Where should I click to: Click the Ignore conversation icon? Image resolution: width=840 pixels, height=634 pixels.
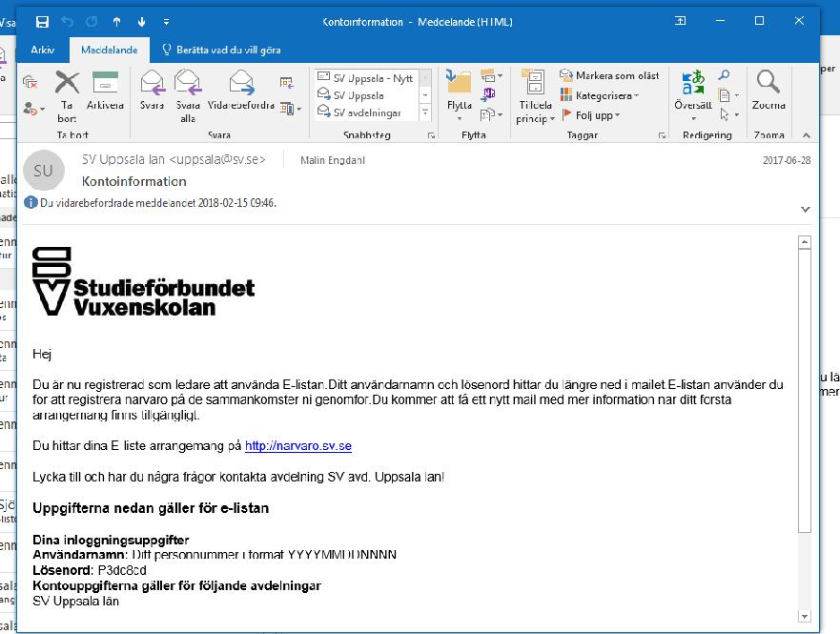pos(31,82)
